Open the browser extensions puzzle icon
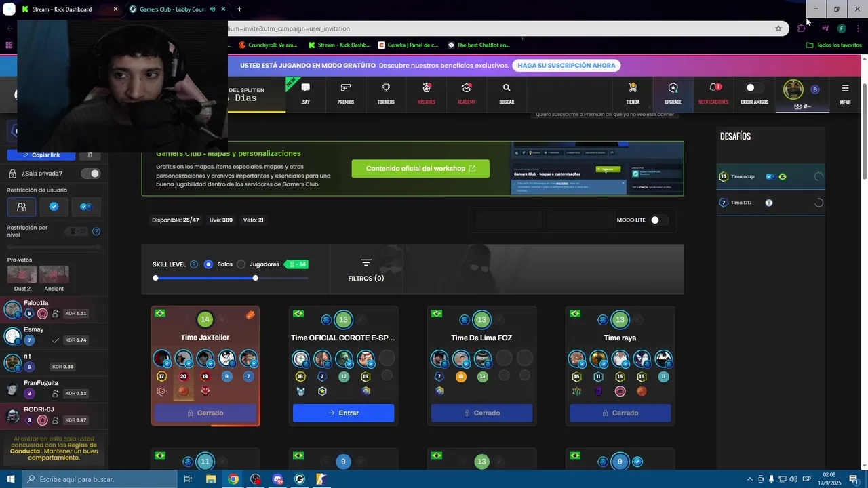Viewport: 868px width, 488px height. [802, 28]
